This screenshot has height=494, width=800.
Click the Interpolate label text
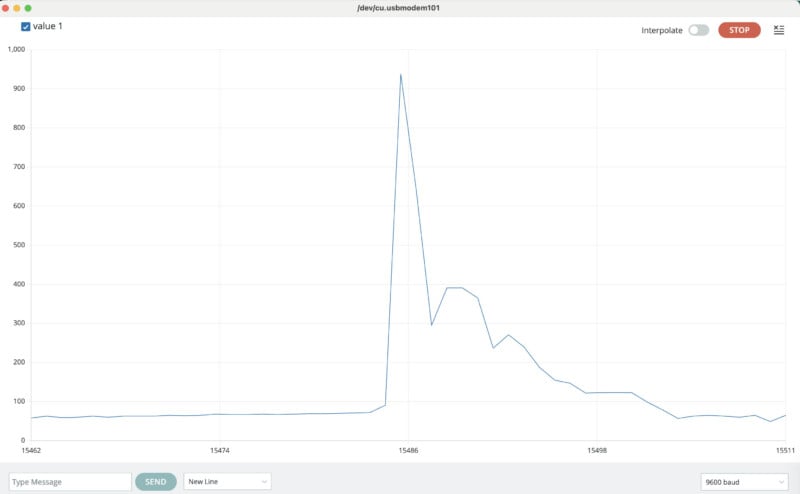click(662, 31)
